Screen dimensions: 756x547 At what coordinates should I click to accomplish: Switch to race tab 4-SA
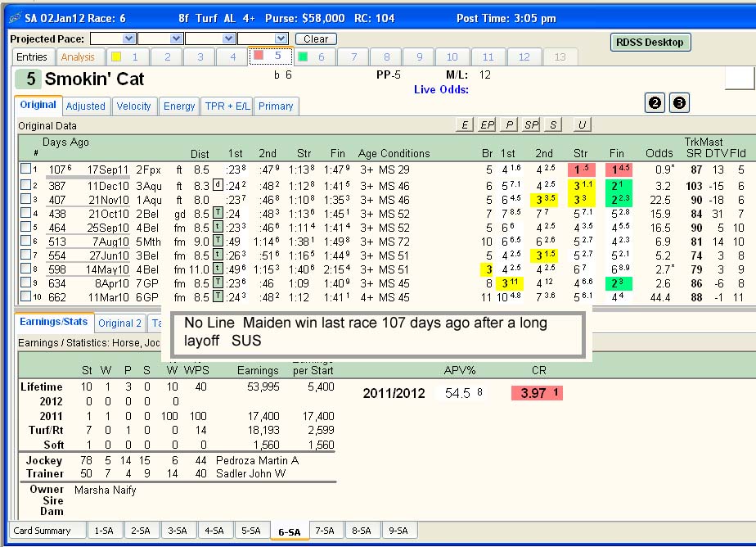pos(214,531)
